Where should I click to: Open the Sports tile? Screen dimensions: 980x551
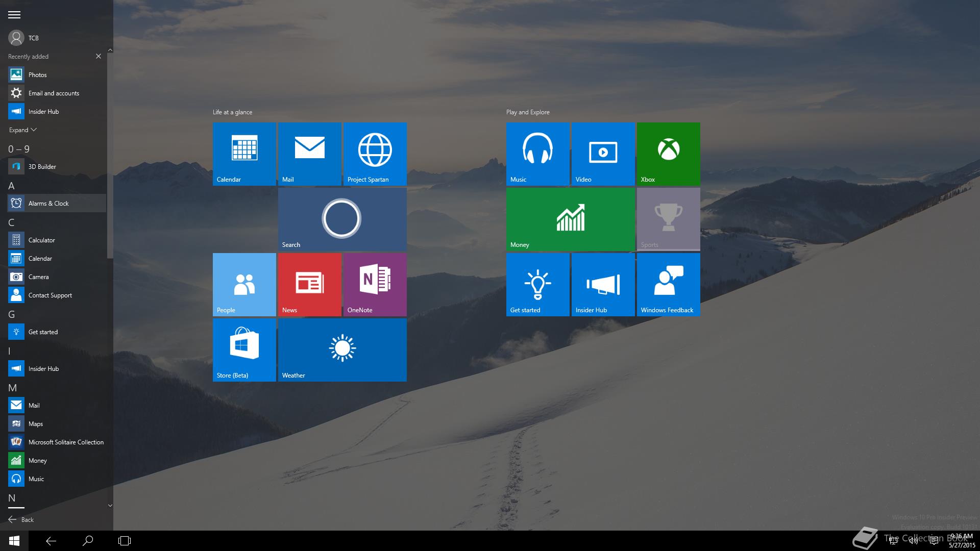[668, 219]
